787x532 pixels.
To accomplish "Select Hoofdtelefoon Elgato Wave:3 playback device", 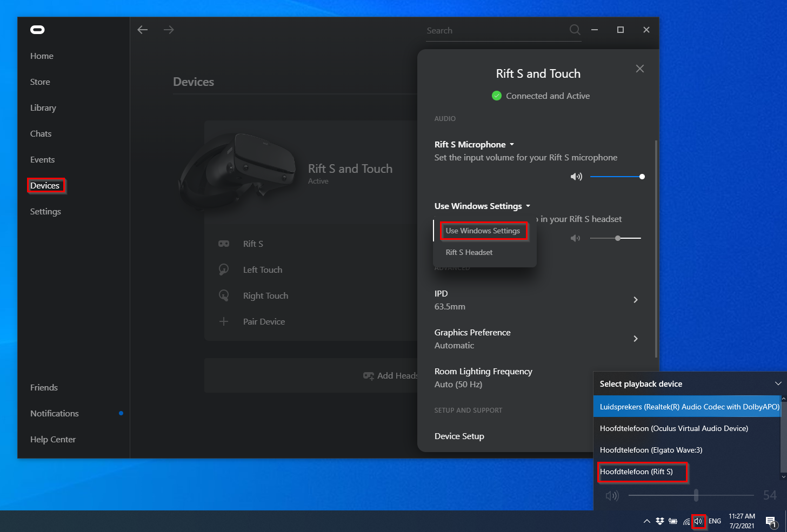I will click(687, 450).
